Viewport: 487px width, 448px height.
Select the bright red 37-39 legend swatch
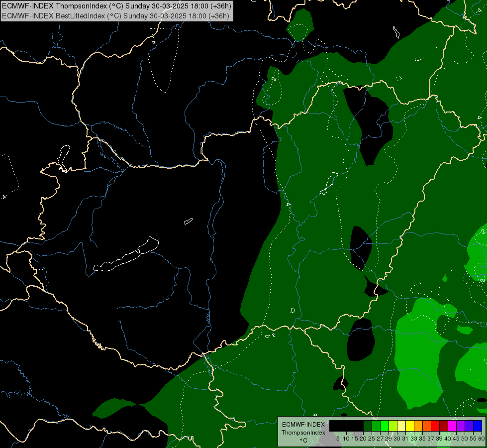(x=435, y=426)
